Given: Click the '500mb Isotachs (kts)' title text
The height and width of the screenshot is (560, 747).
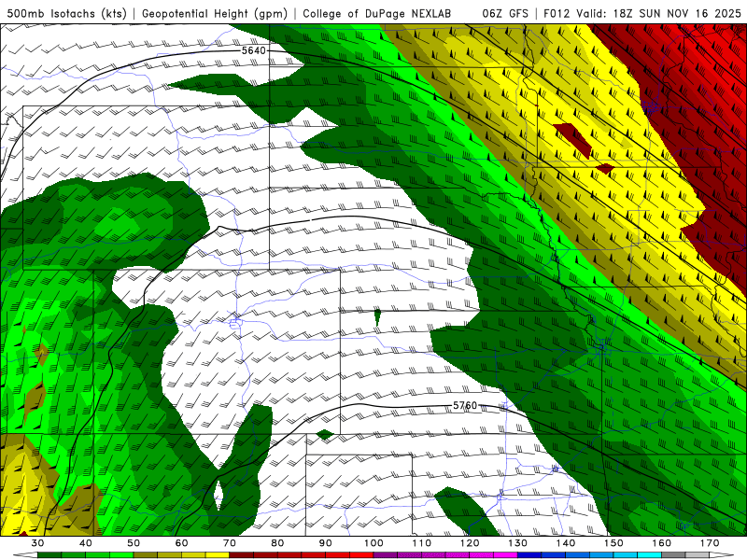Looking at the screenshot, I should (66, 13).
